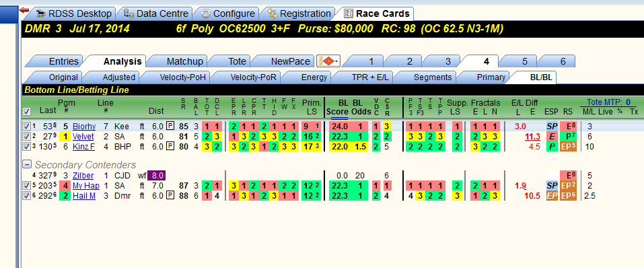Toggle the checkbox for Kinz F row
The height and width of the screenshot is (268, 644).
click(x=26, y=146)
